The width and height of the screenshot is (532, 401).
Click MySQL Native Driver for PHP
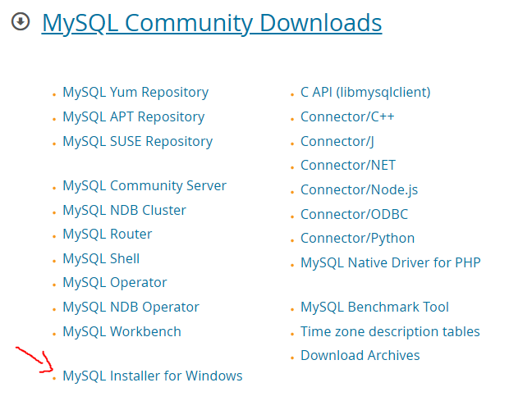point(391,262)
